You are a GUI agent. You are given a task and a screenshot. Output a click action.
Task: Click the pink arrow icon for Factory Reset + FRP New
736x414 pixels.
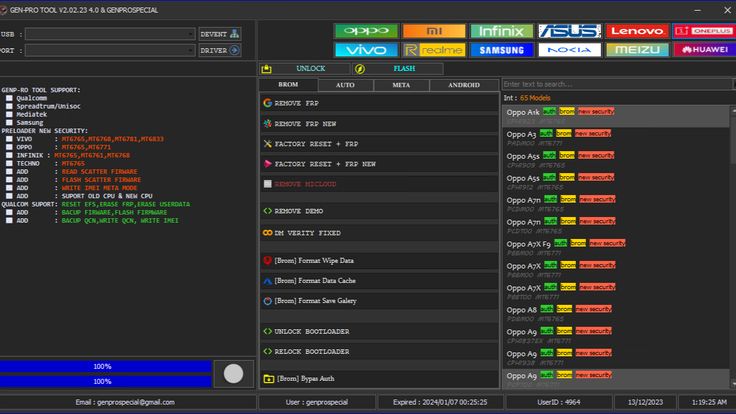(268, 164)
